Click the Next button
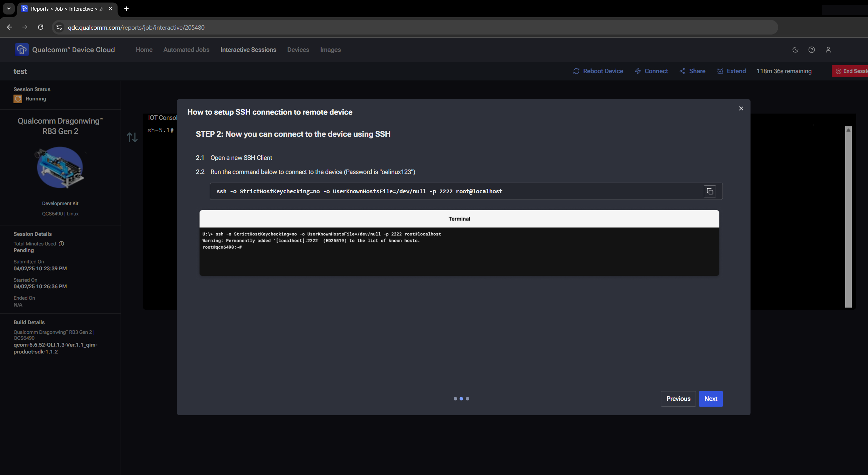The image size is (868, 475). (x=711, y=399)
